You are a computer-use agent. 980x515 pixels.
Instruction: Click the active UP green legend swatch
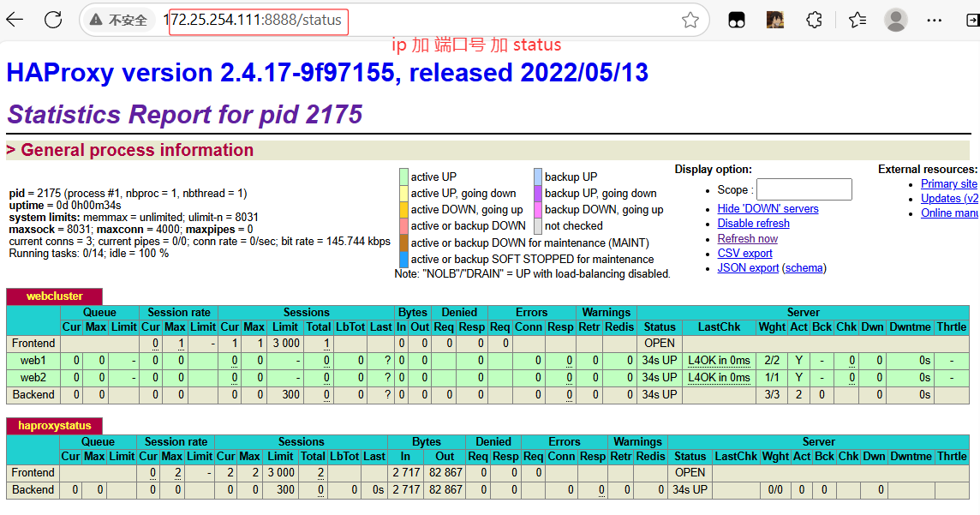tap(403, 177)
